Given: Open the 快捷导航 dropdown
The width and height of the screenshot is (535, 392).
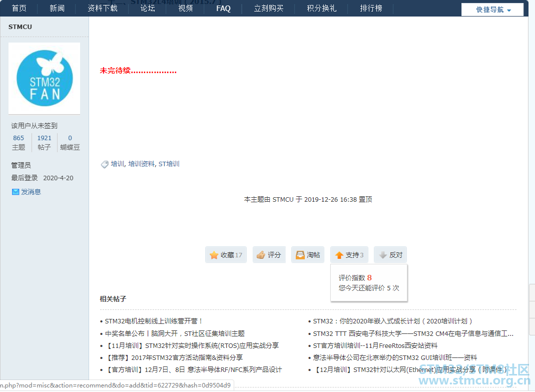Looking at the screenshot, I should (492, 10).
